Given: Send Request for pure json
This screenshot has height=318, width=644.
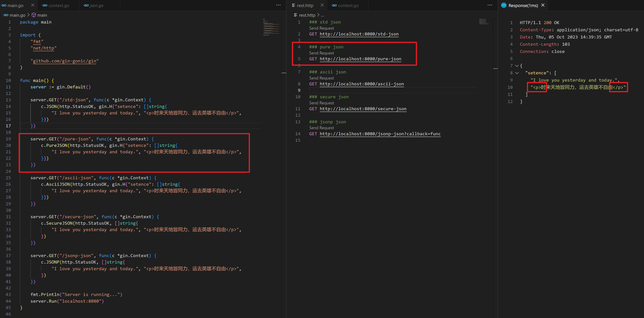Looking at the screenshot, I should pos(321,53).
